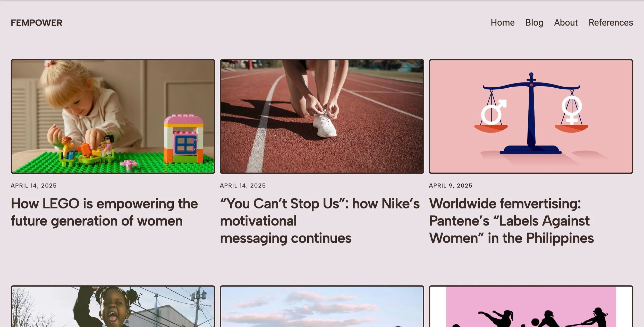Read "How LEGO is empowering" article title
The image size is (644, 327).
(104, 212)
